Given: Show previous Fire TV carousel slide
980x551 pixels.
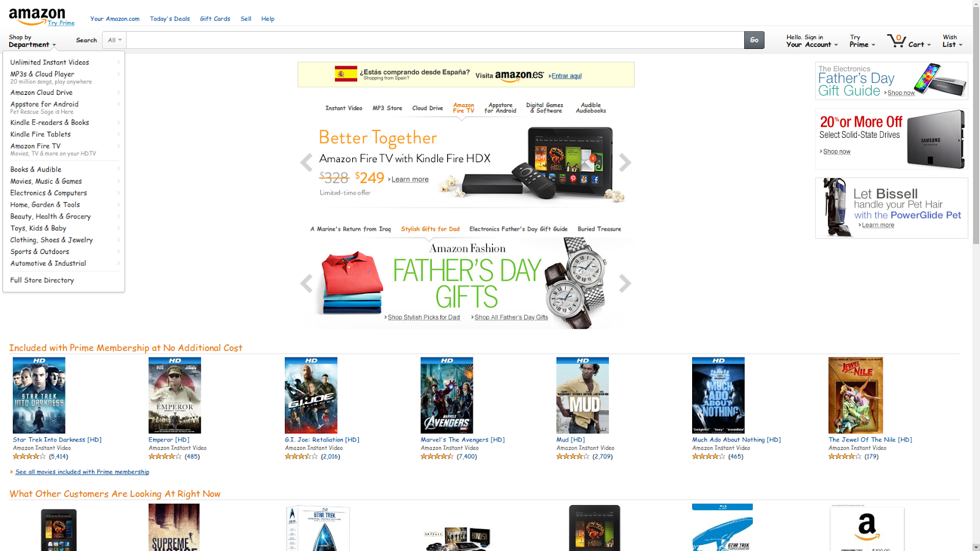Looking at the screenshot, I should coord(306,162).
